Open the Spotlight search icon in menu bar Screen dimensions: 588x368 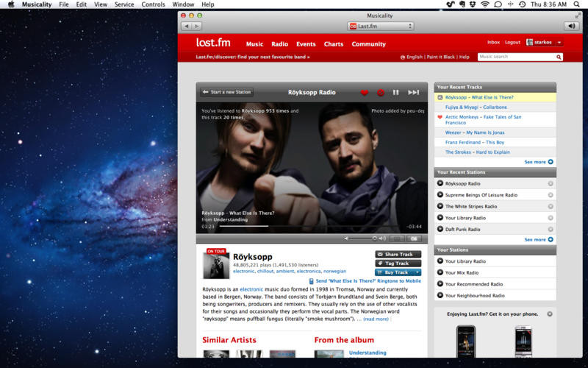coord(576,4)
